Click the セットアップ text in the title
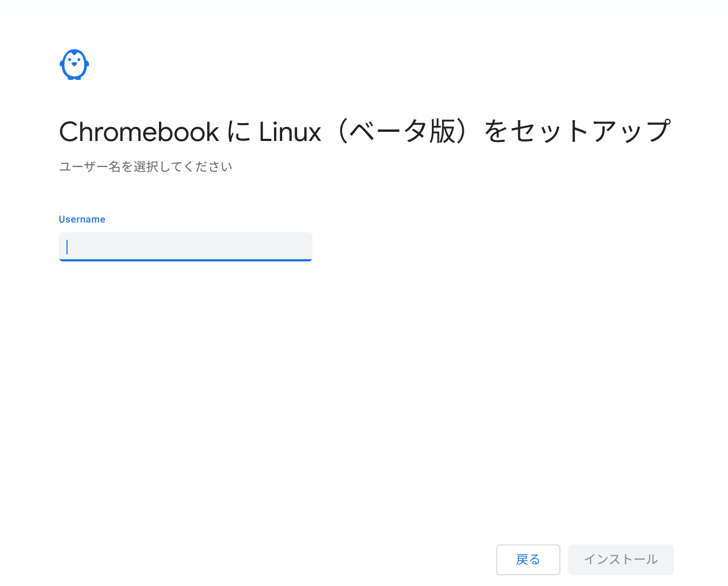Image resolution: width=728 pixels, height=586 pixels. coord(590,131)
